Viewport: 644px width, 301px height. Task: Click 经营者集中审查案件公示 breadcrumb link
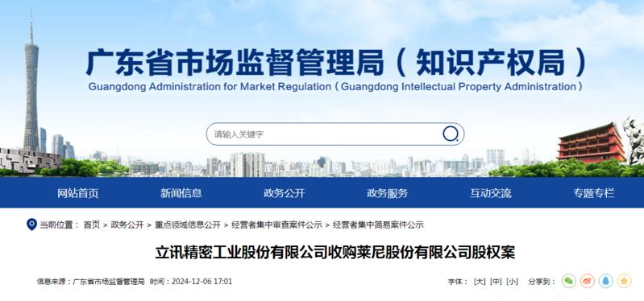coord(276,225)
